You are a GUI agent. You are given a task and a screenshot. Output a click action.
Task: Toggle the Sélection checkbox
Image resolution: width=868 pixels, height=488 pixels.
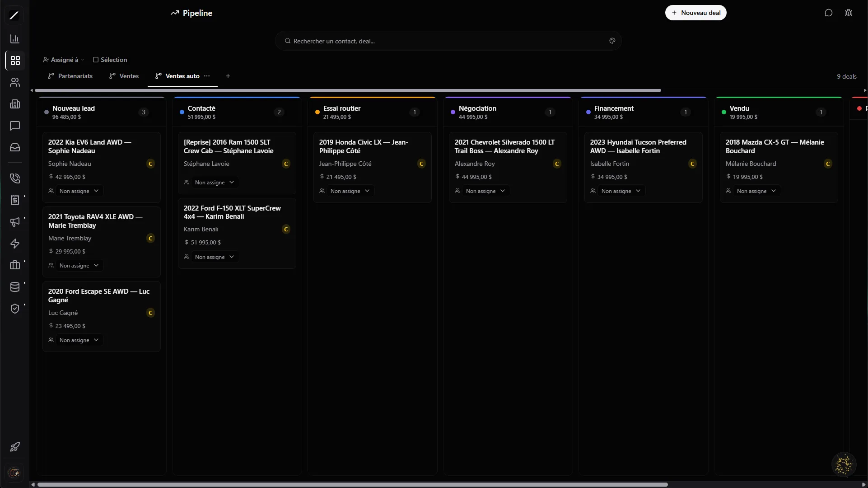click(96, 60)
